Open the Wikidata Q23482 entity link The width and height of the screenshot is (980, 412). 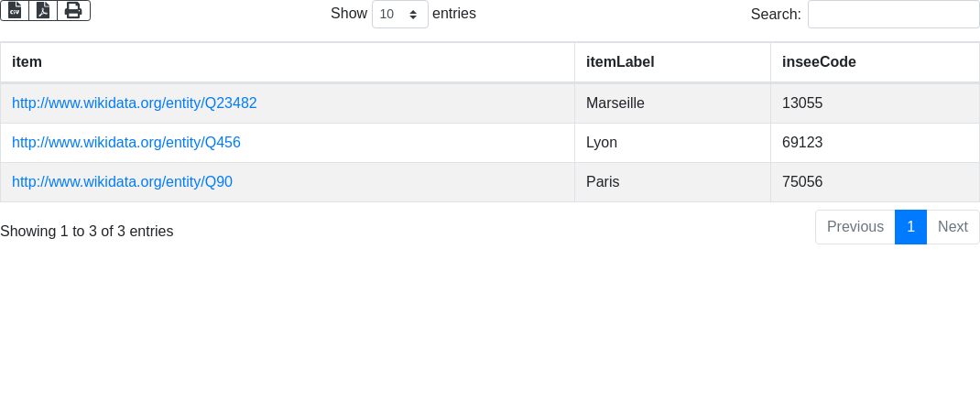click(134, 103)
